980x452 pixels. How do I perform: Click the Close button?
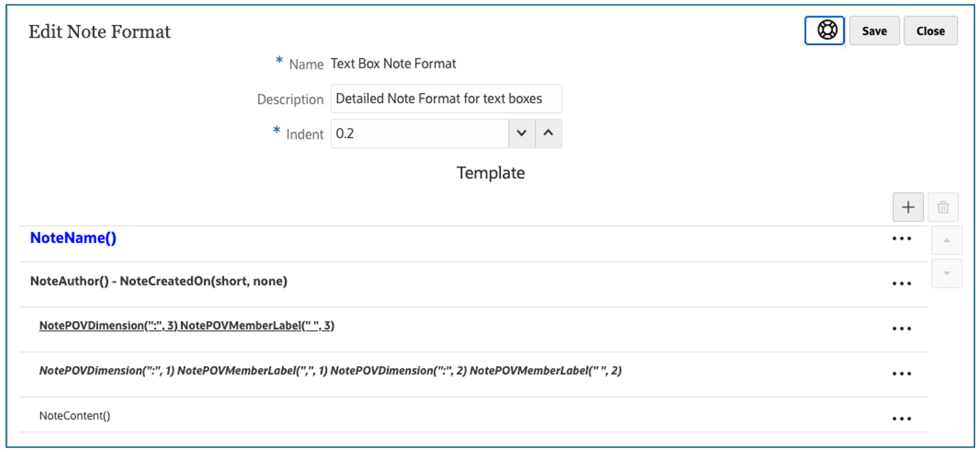930,31
